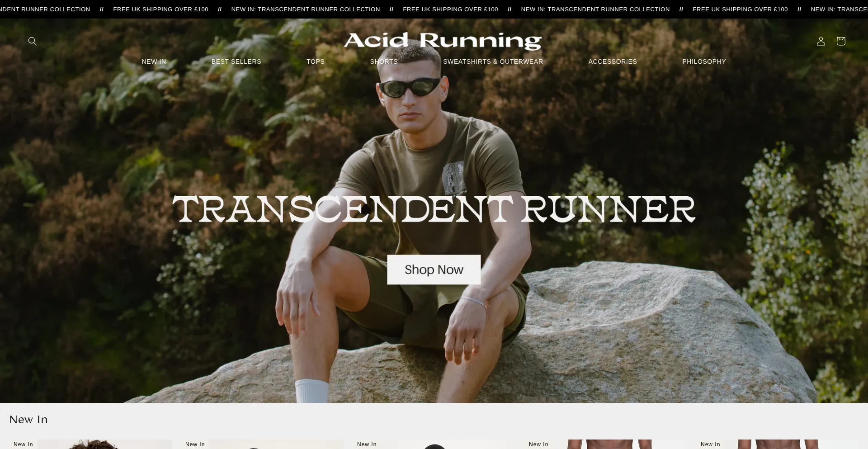Follow the centered New In Transcendent Runner Collection link
The height and width of the screenshot is (449, 868).
coord(306,9)
